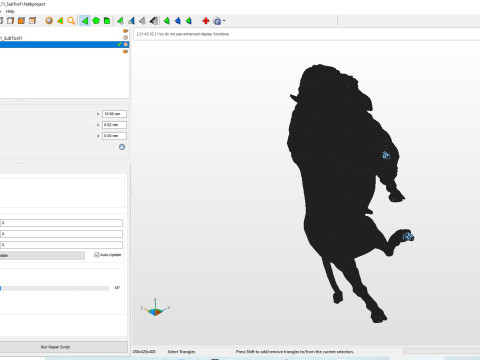Click the solid orange cube view icon
The width and height of the screenshot is (480, 360).
click(21, 21)
